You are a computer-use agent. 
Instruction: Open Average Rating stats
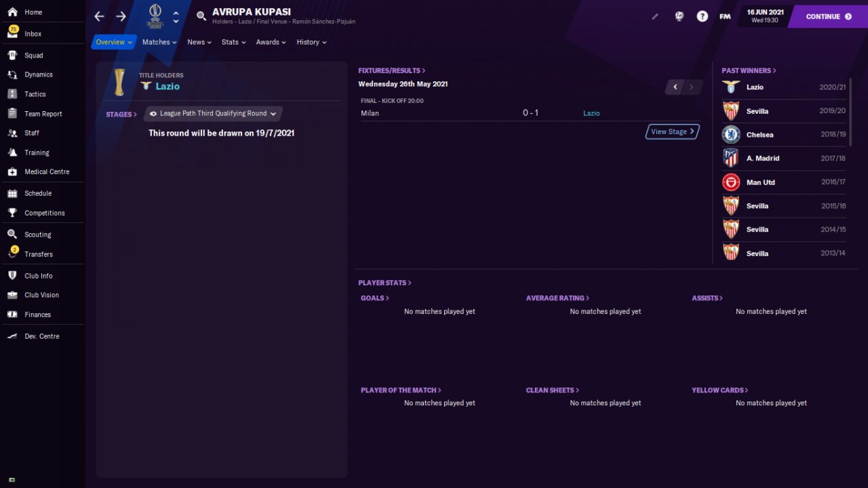pos(557,298)
